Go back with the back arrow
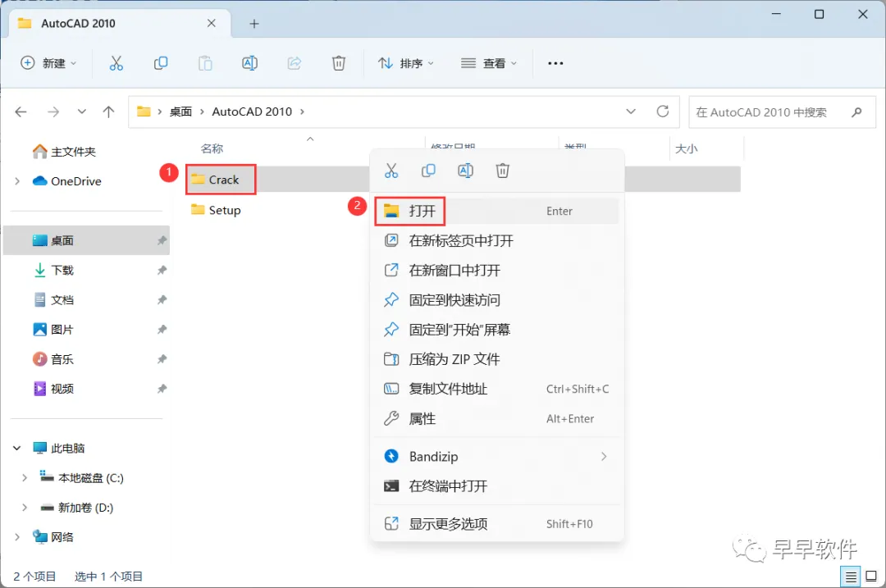The height and width of the screenshot is (588, 886). click(21, 112)
